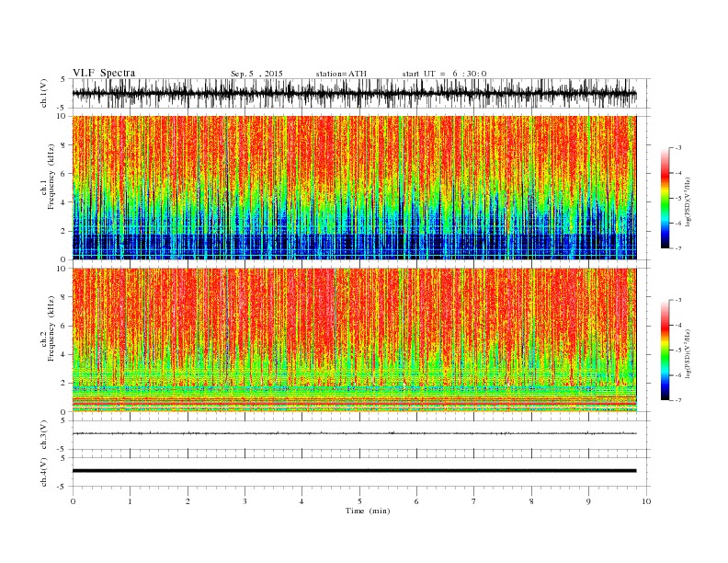Click the 'start UT = 6:30:0' label
Viewport: 728px width, 563px height.
point(444,74)
